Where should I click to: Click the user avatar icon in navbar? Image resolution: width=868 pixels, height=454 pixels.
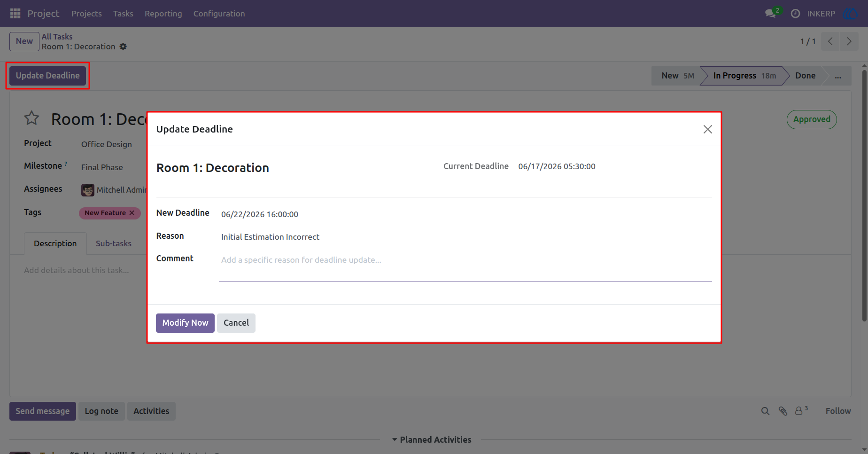coord(851,14)
